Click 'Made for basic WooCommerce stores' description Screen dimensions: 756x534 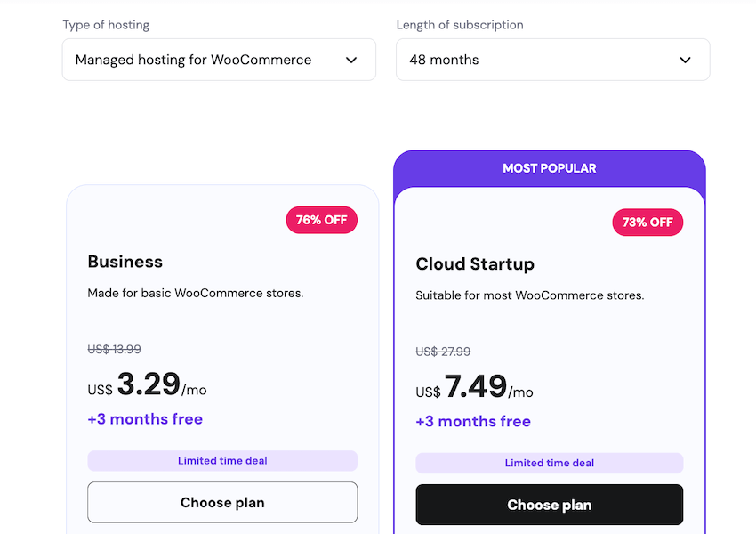(x=196, y=293)
